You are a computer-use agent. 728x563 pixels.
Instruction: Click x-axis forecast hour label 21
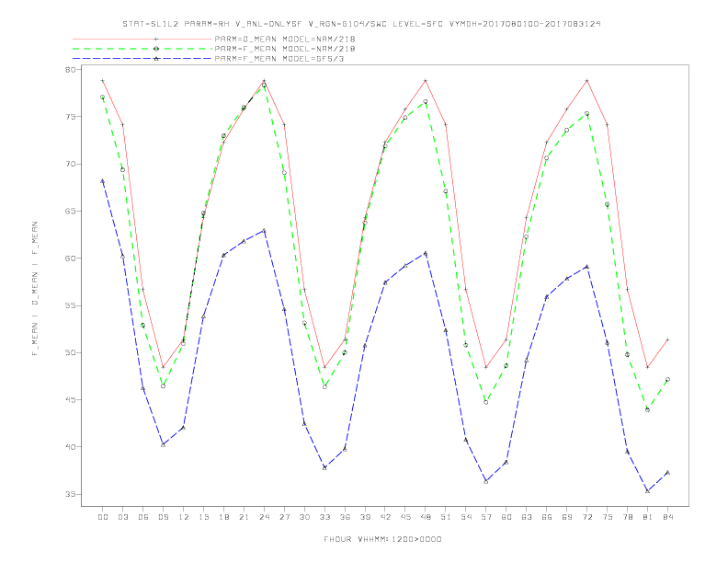coord(244,517)
